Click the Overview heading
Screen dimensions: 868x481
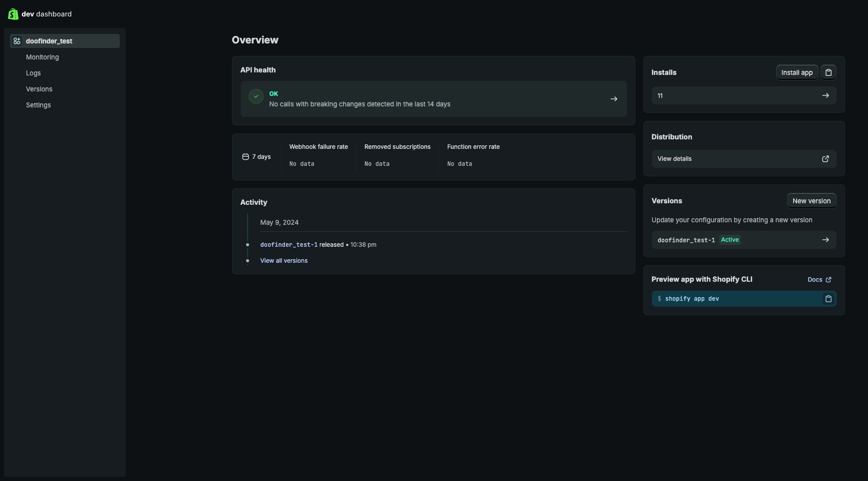pos(255,40)
